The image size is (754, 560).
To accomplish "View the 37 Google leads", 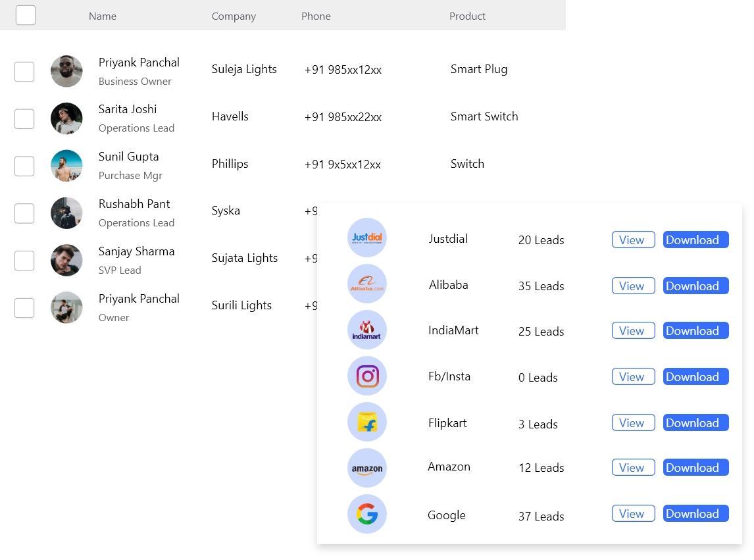I will click(x=634, y=513).
